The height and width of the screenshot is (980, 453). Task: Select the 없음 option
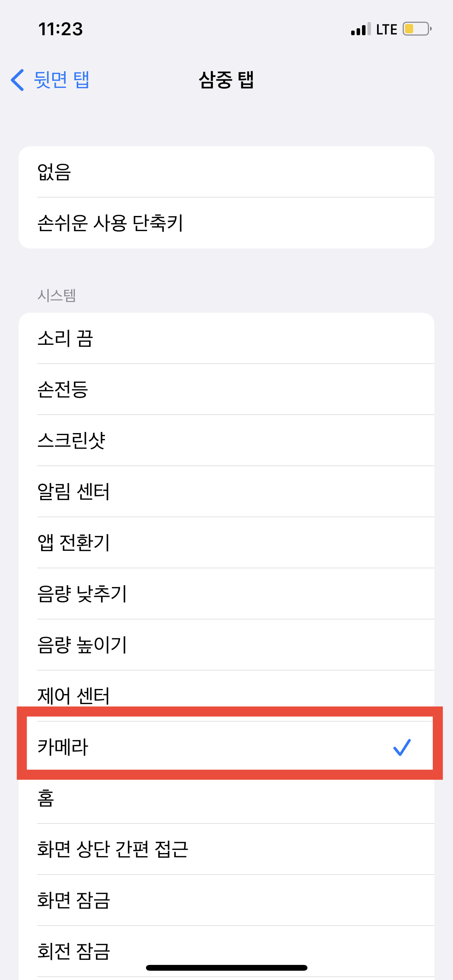[x=226, y=172]
